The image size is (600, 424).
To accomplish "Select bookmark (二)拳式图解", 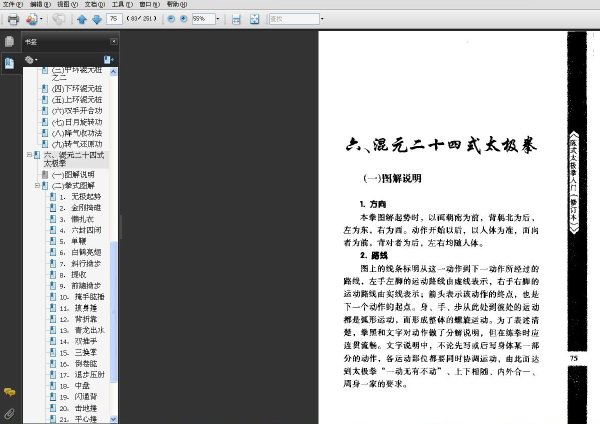I will [73, 186].
